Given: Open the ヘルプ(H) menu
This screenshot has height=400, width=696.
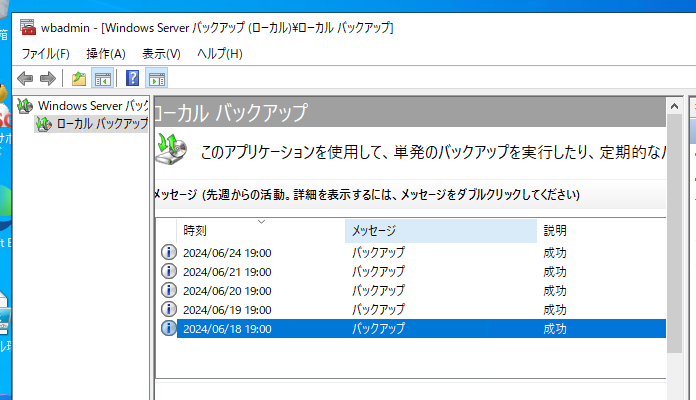Looking at the screenshot, I should pyautogui.click(x=220, y=54).
